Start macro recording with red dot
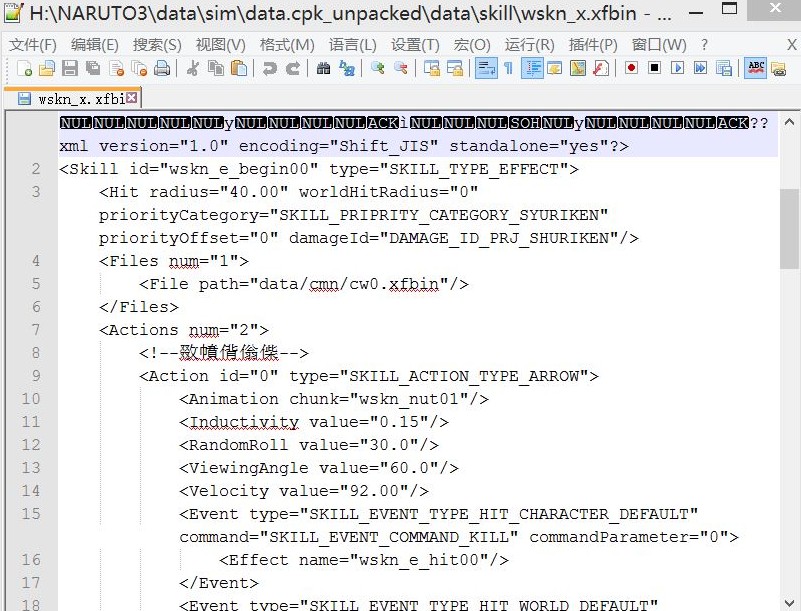Image resolution: width=801 pixels, height=611 pixels. click(631, 68)
